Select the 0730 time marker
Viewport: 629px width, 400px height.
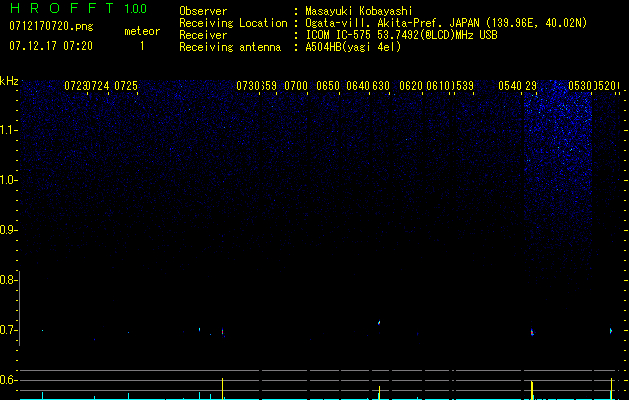pos(248,86)
